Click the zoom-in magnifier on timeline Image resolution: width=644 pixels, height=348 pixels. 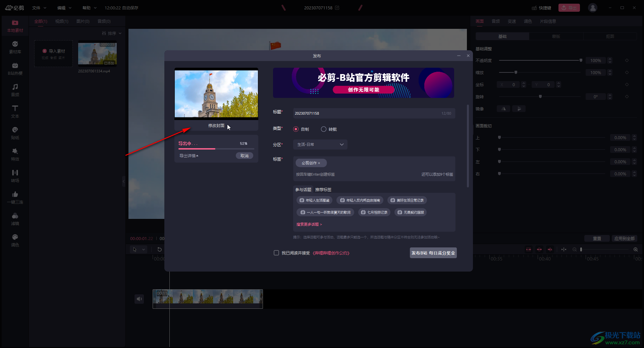point(636,249)
